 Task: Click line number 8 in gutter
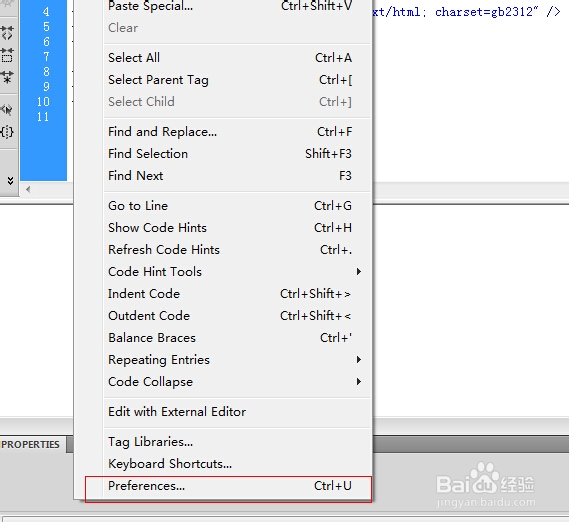pos(46,72)
